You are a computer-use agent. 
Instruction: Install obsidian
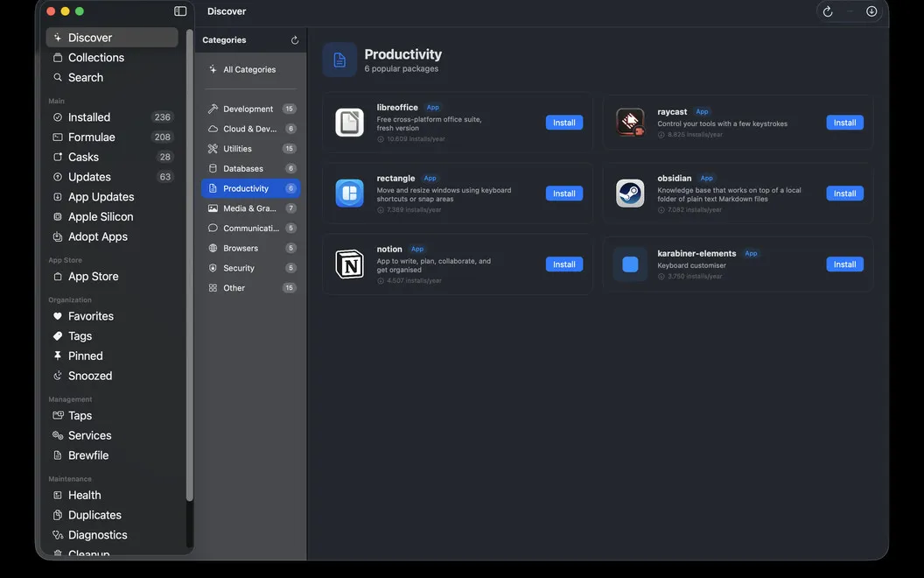tap(844, 194)
